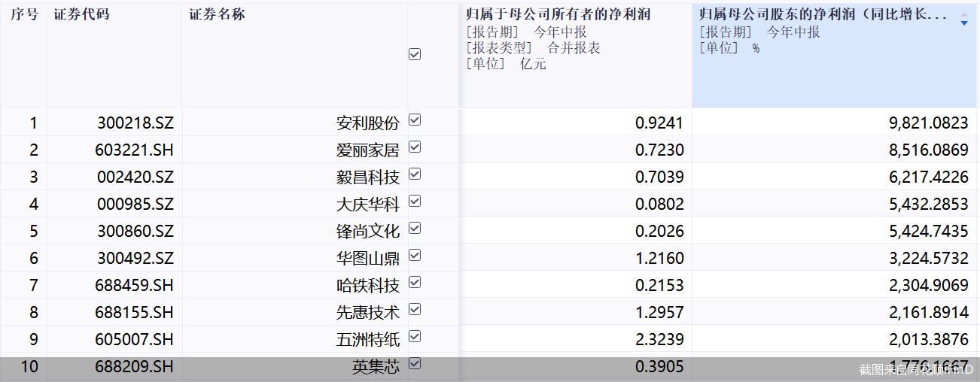Viewport: 980px width, 382px height.
Task: Select stock code 688155.SH
Action: (135, 313)
